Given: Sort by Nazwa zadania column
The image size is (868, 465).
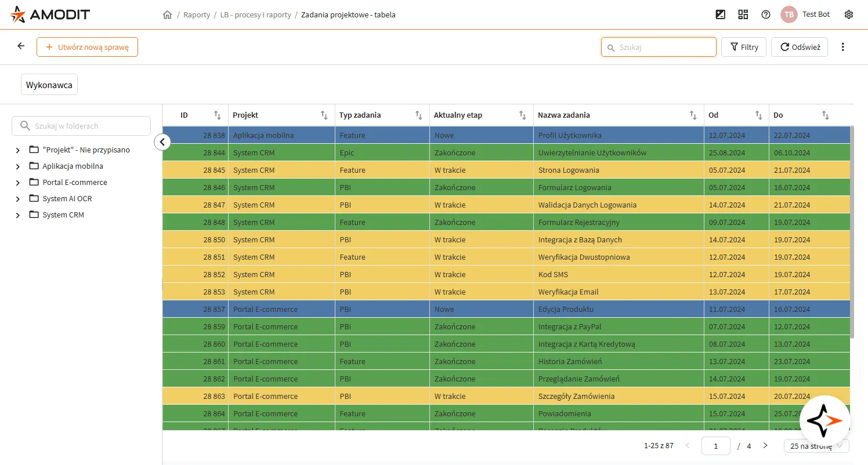Looking at the screenshot, I should pos(693,115).
